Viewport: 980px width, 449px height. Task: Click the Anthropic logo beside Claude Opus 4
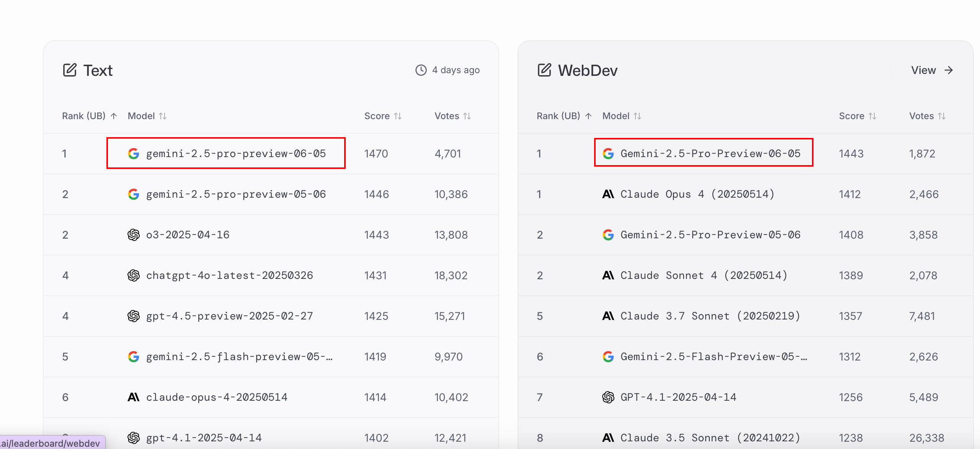pyautogui.click(x=608, y=194)
